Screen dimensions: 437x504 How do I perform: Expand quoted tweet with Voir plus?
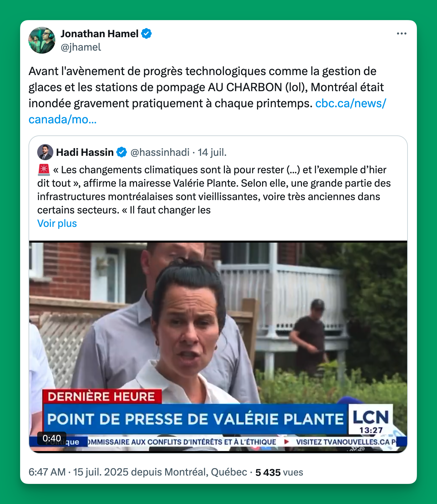click(x=57, y=224)
